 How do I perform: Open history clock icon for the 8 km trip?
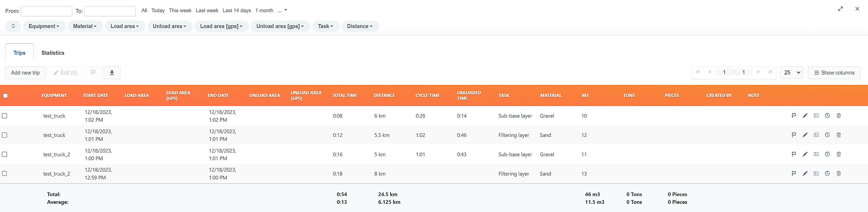pos(827,174)
